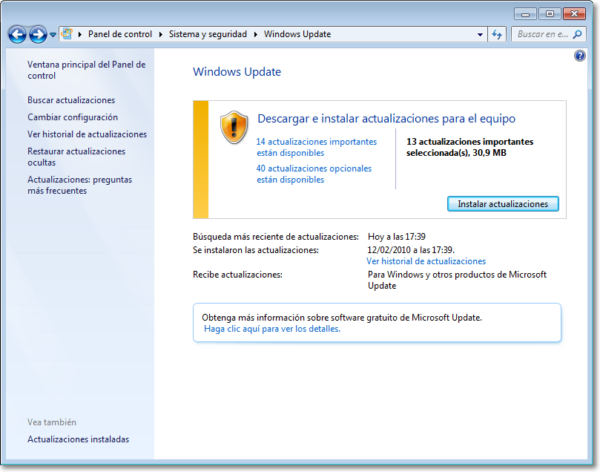Open Cambiar configuración
This screenshot has width=600, height=472.
[72, 117]
